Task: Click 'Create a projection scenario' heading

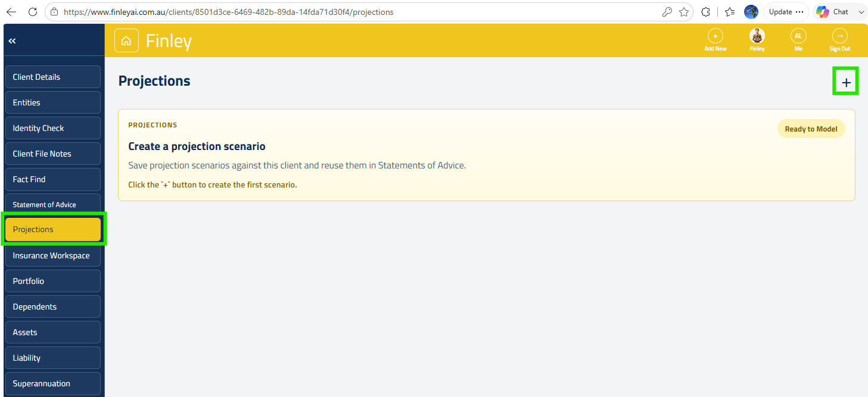Action: 197,146
